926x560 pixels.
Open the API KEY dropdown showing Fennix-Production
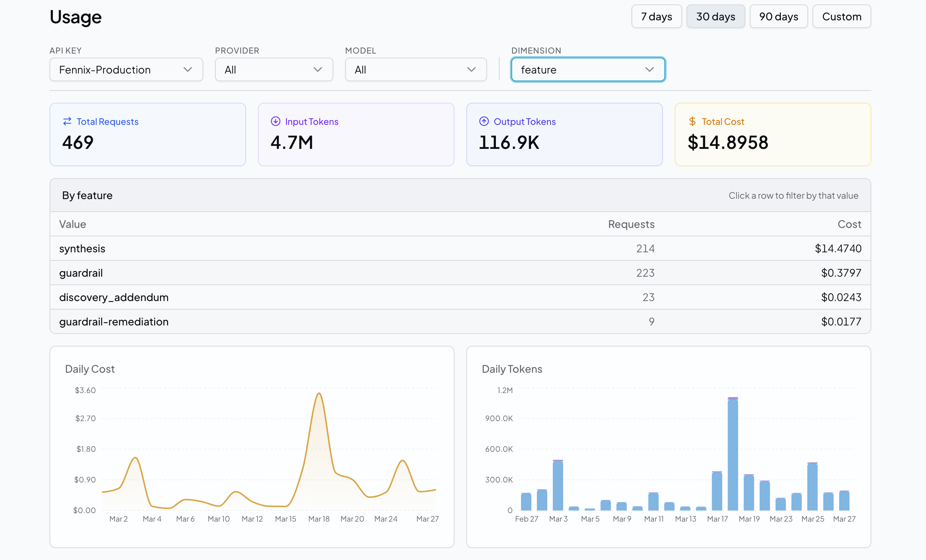[x=126, y=69]
